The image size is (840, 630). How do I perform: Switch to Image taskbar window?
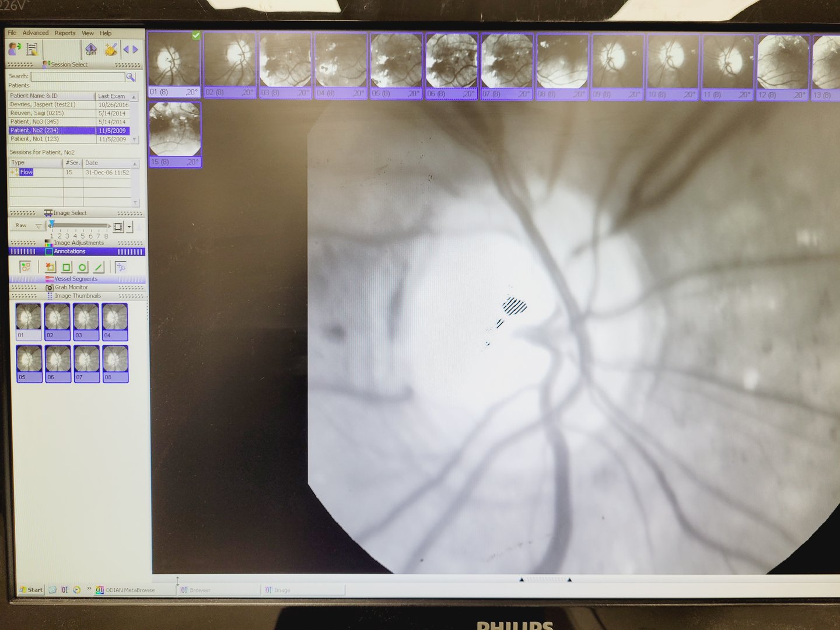tap(303, 590)
